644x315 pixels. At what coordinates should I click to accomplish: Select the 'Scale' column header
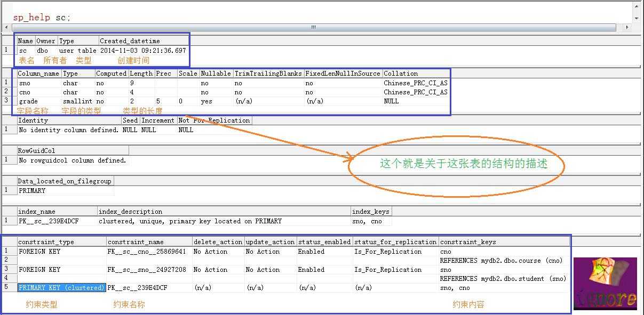188,74
